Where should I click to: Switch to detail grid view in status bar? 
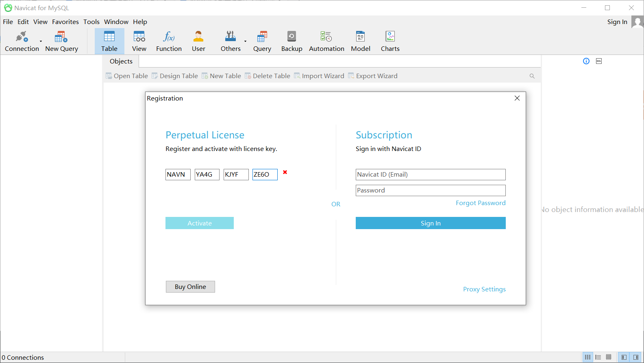[609, 357]
